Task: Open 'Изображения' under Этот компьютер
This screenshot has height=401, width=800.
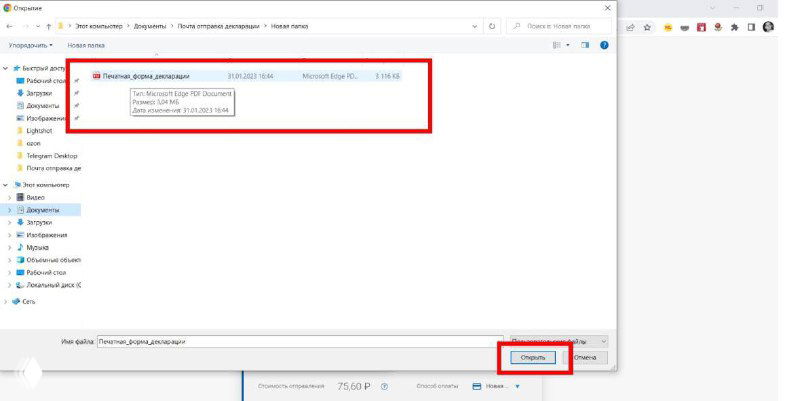Action: coord(46,235)
